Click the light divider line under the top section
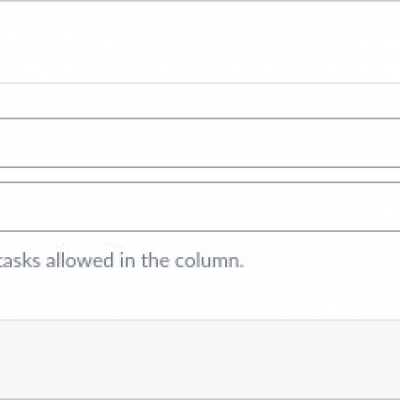 tap(200, 83)
